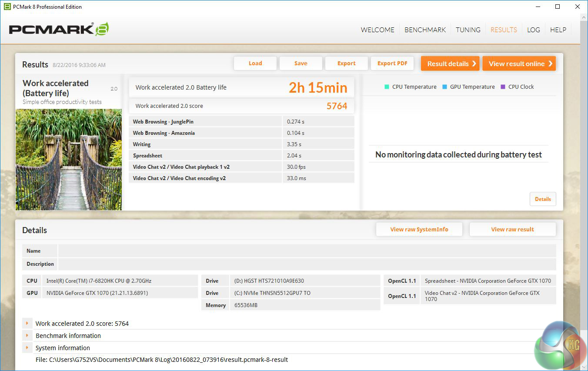This screenshot has height=371, width=588.
Task: Export the result as PDF
Action: click(x=392, y=64)
